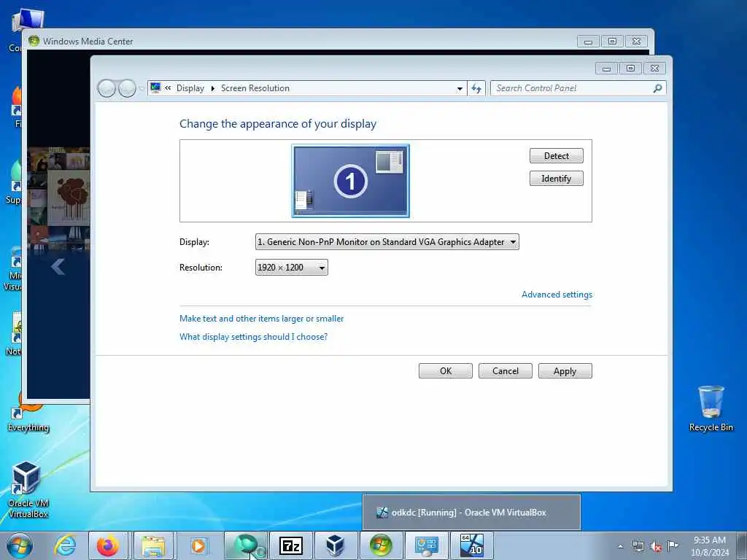Click the Windows Media Center title icon
The width and height of the screenshot is (747, 560).
(34, 41)
